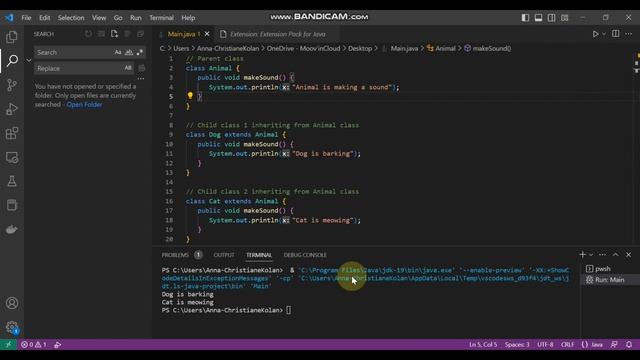This screenshot has height=360, width=640.
Task: Open the Java Projects activity bar icon
Action: pyautogui.click(x=12, y=205)
